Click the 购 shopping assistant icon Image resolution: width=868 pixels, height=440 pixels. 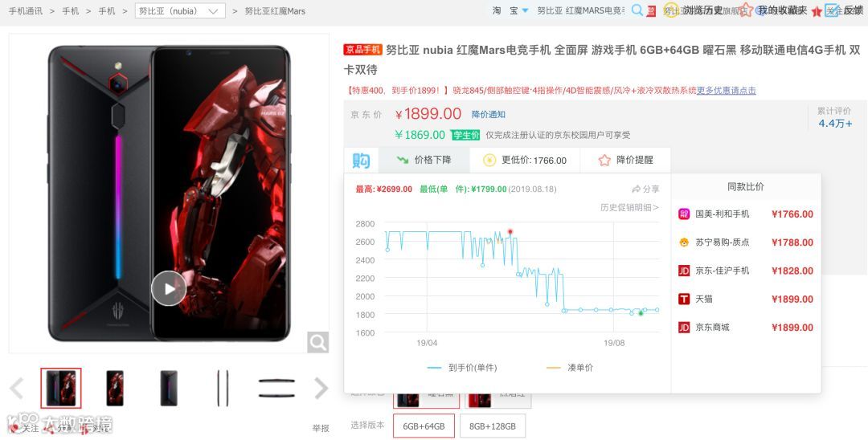coord(361,161)
